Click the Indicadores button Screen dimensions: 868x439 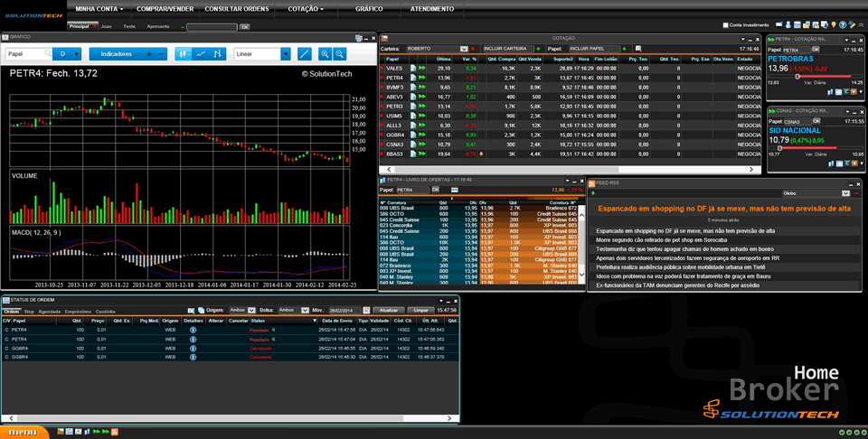pos(117,53)
